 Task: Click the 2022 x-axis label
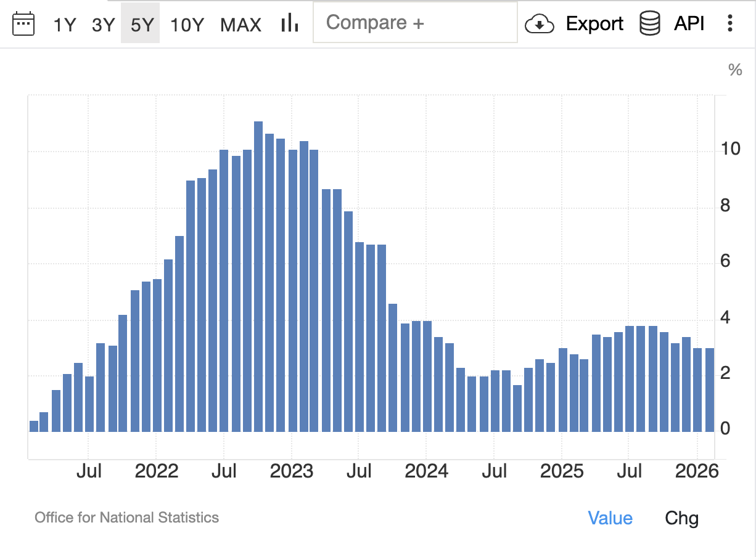point(157,471)
